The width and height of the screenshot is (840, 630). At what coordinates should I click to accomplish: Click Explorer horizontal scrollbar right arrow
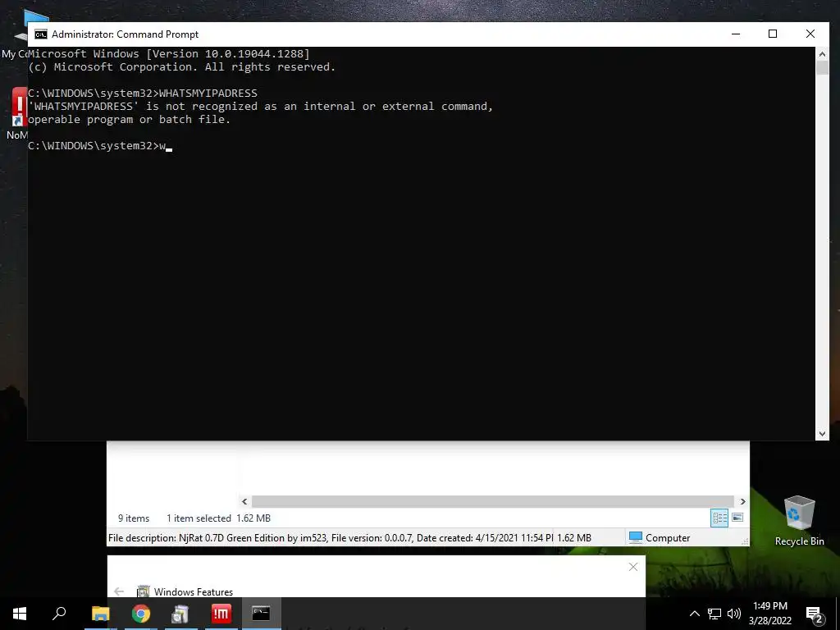(x=742, y=501)
